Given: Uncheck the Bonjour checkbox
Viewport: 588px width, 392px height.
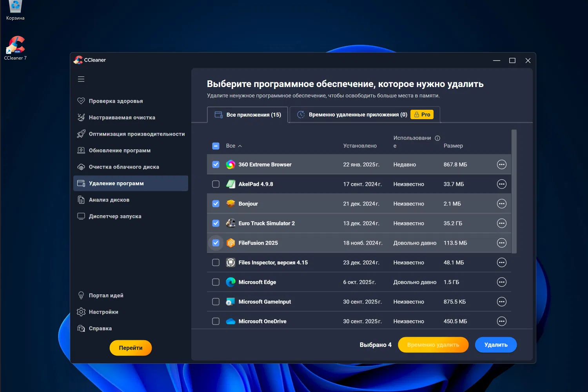Looking at the screenshot, I should coord(216,204).
